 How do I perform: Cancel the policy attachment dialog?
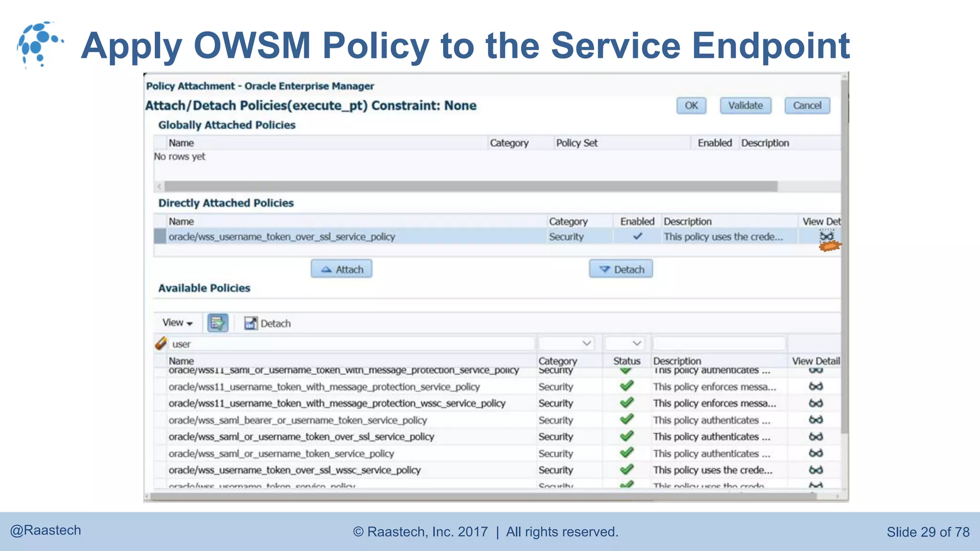[x=807, y=106]
